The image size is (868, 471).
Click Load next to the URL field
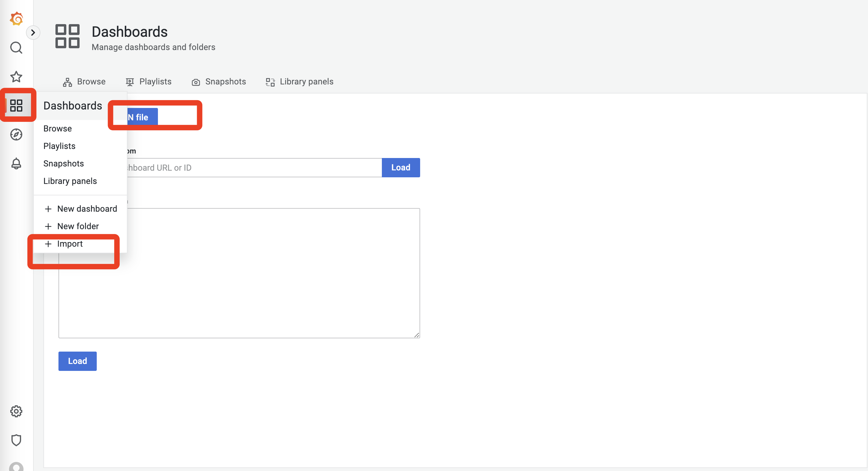pos(401,168)
